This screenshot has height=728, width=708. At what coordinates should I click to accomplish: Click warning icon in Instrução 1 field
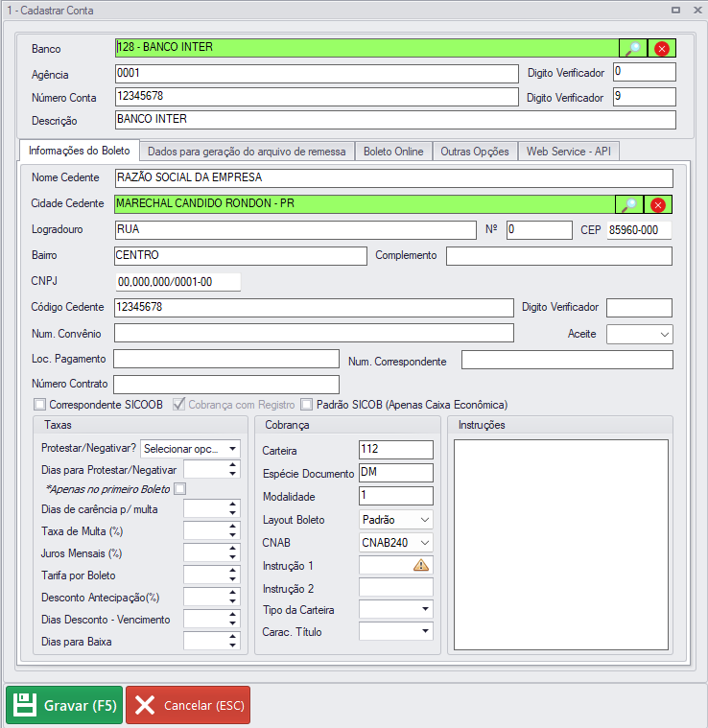point(420,565)
